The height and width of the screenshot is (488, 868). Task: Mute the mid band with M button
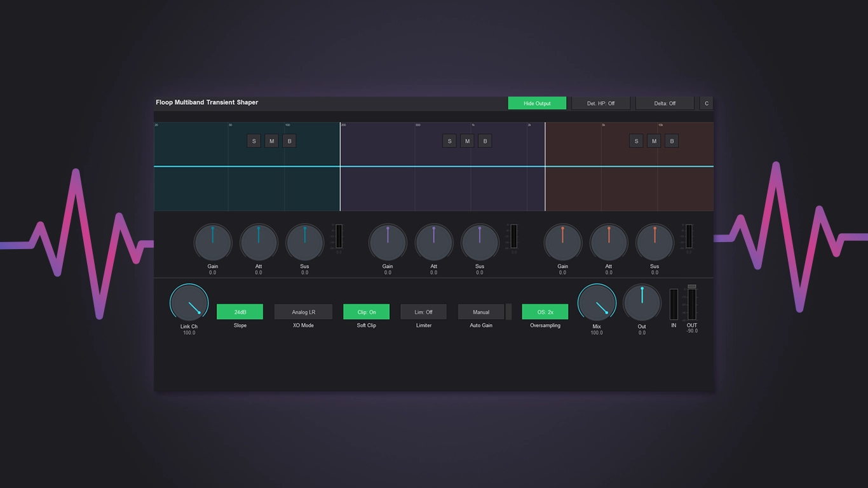pyautogui.click(x=468, y=141)
